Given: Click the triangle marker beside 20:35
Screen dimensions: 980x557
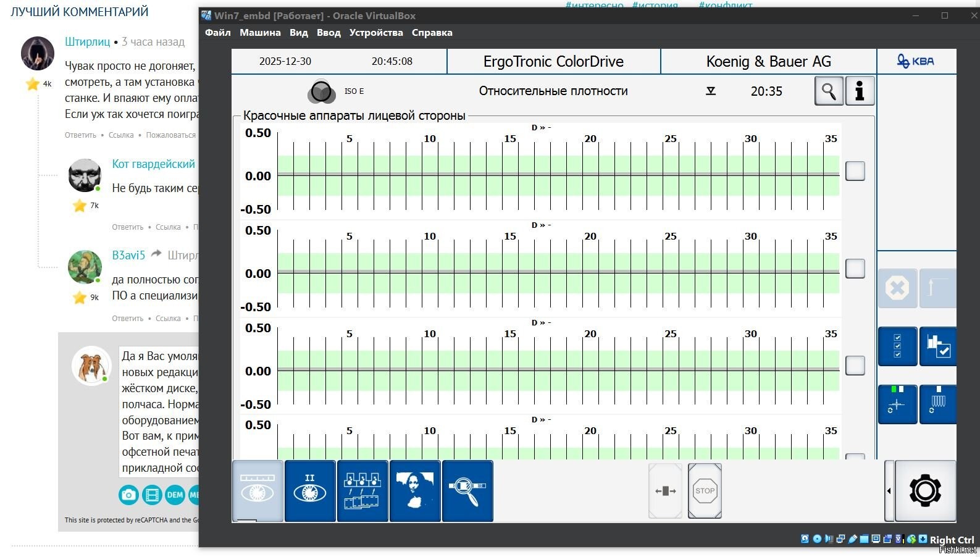Looking at the screenshot, I should click(x=711, y=91).
